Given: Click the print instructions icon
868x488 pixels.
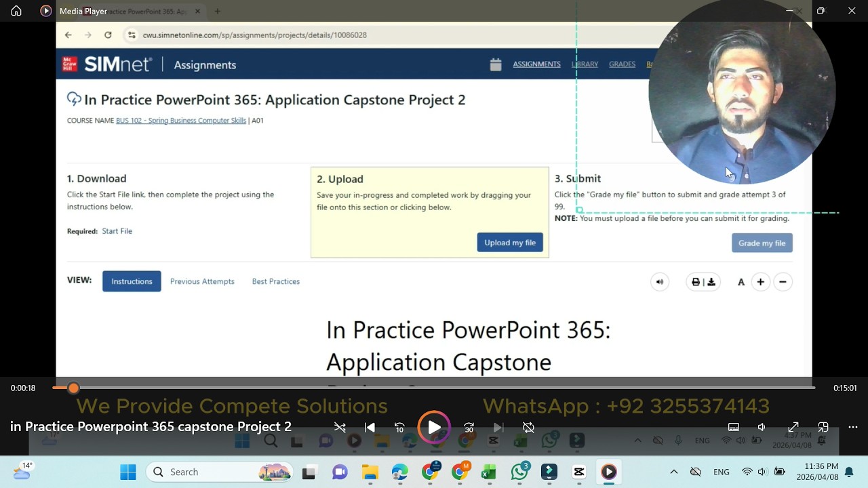Looking at the screenshot, I should coord(696,282).
